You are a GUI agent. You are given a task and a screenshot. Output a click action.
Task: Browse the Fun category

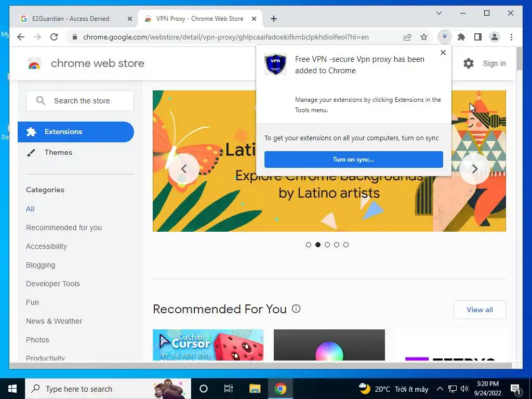pyautogui.click(x=32, y=302)
